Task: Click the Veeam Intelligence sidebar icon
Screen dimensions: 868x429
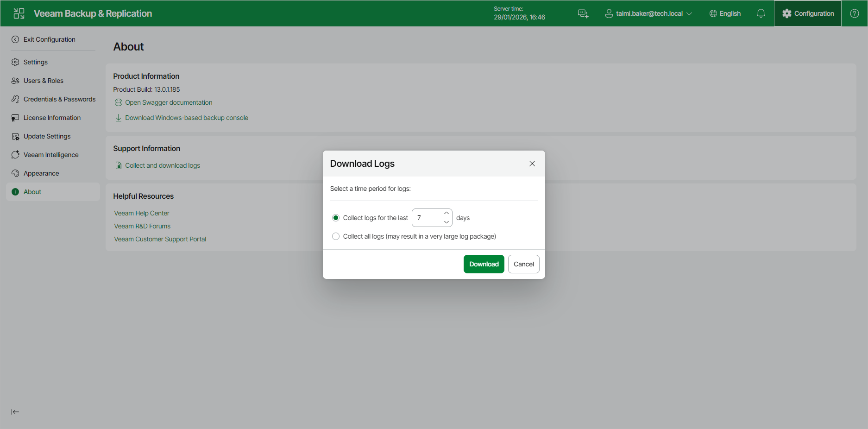Action: click(15, 154)
